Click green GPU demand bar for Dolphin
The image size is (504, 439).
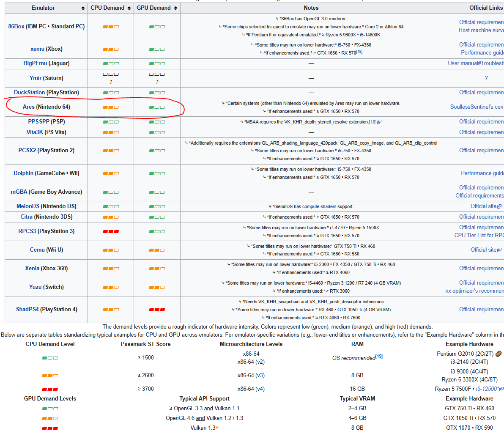(157, 174)
